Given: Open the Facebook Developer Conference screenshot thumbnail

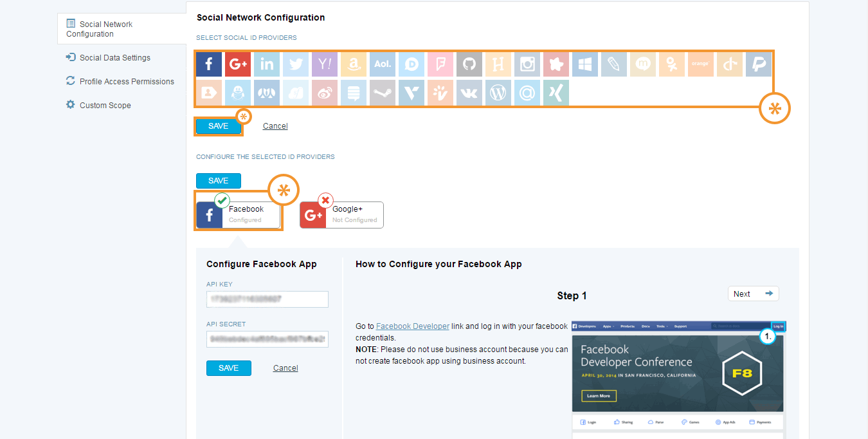Looking at the screenshot, I should point(678,379).
